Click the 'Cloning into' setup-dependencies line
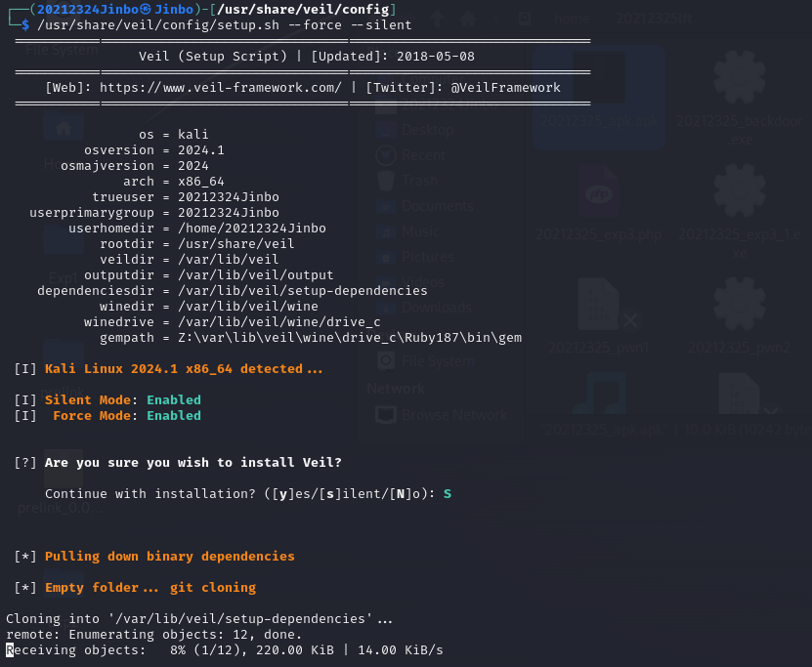This screenshot has width=812, height=667. [x=199, y=619]
